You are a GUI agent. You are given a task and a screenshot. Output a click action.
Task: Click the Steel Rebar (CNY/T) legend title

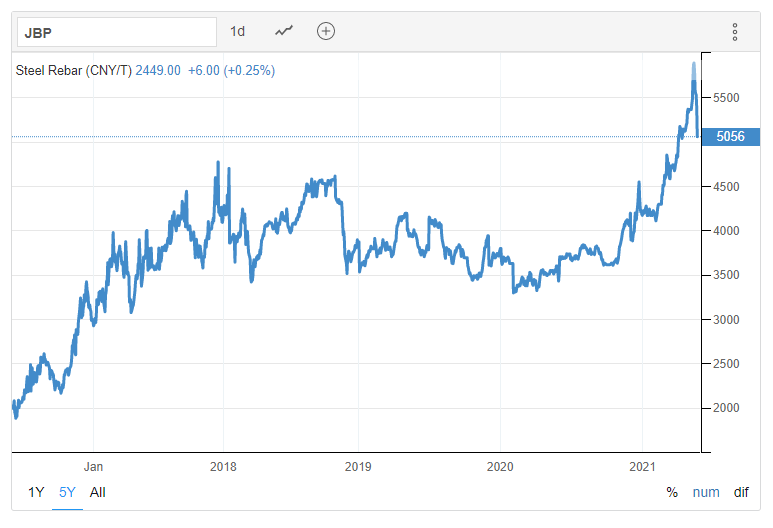[x=74, y=70]
